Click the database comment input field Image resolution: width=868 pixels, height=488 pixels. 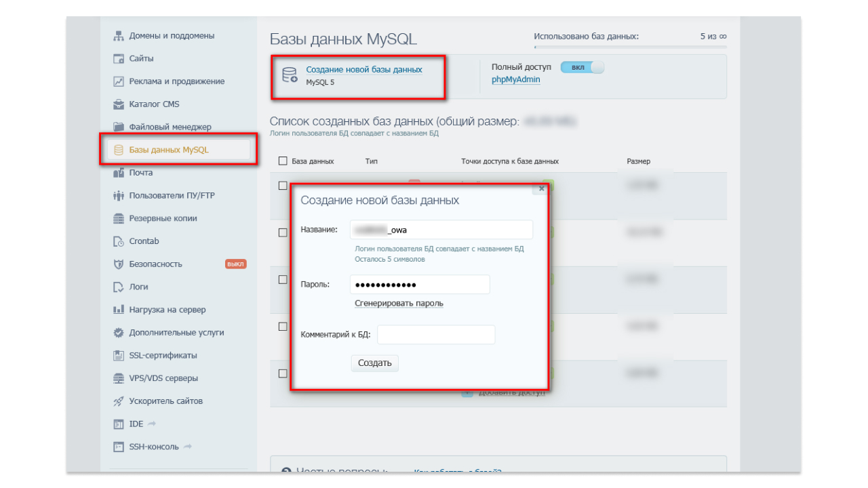[x=436, y=335]
